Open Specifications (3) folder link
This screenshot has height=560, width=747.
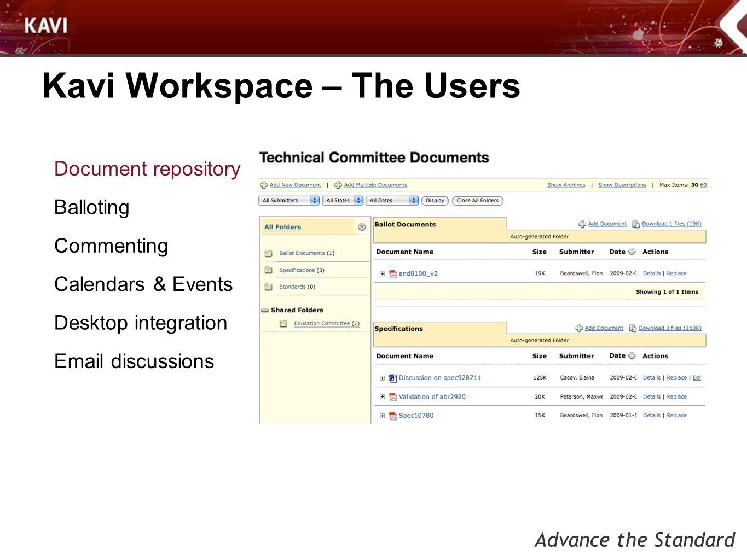point(302,270)
